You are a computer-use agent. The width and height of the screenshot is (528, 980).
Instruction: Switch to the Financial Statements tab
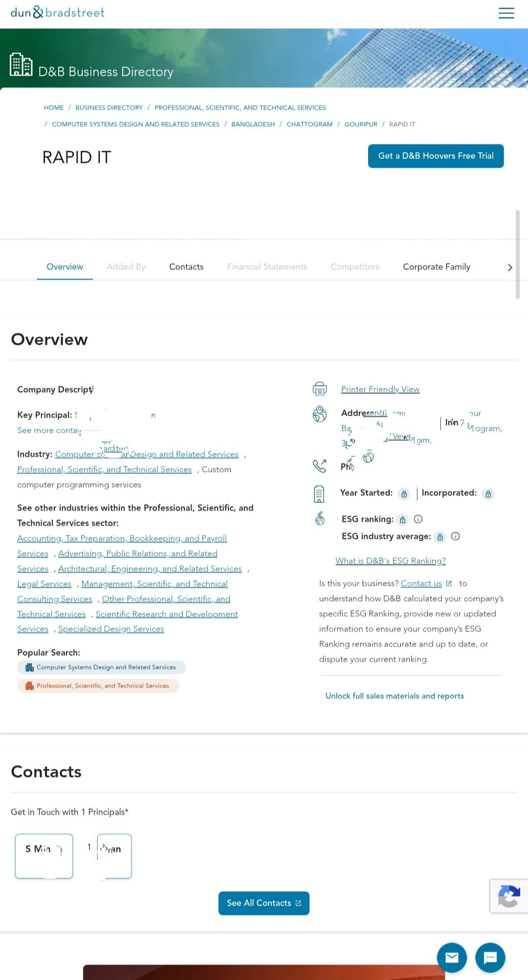[x=267, y=267]
